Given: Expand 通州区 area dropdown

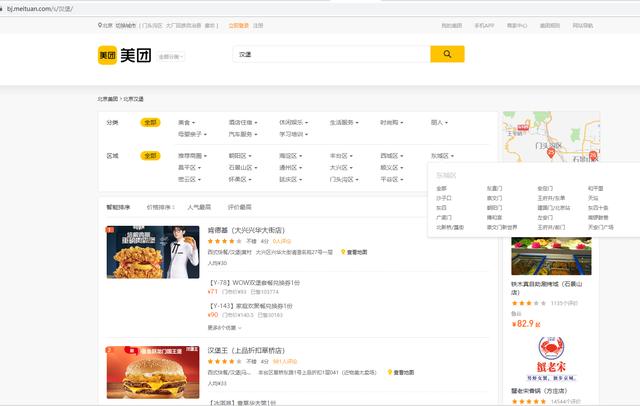Looking at the screenshot, I should [x=291, y=168].
